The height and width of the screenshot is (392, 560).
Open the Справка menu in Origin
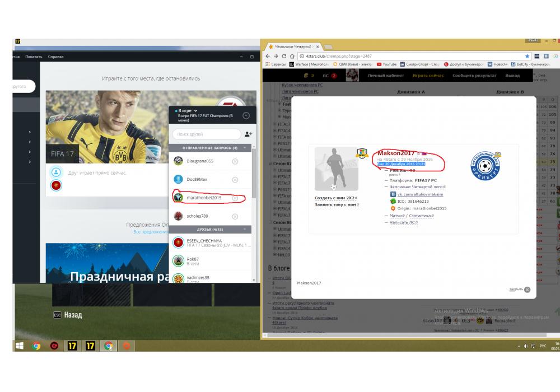click(55, 57)
